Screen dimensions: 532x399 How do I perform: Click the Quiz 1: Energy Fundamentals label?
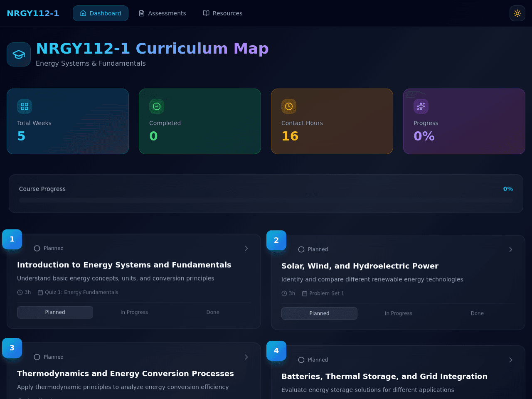tap(81, 293)
